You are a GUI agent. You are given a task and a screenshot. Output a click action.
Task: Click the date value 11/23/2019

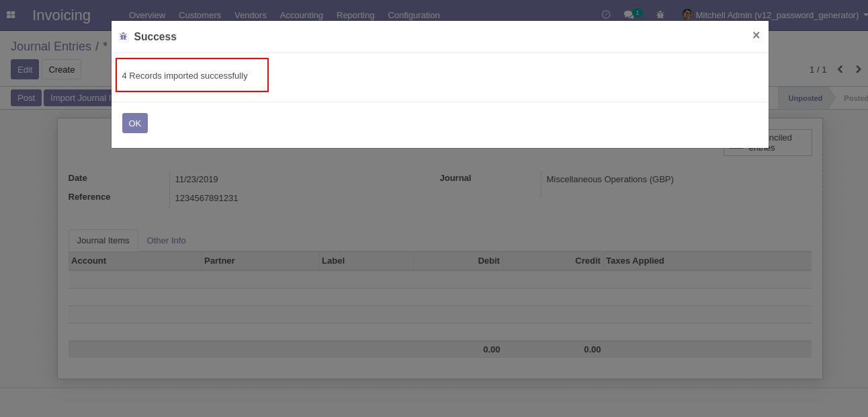coord(196,180)
